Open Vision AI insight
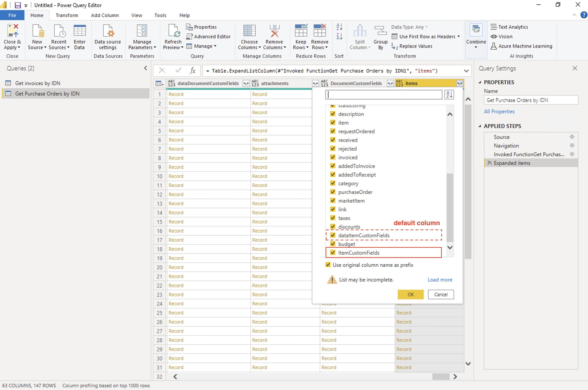588x390 pixels. click(x=502, y=37)
